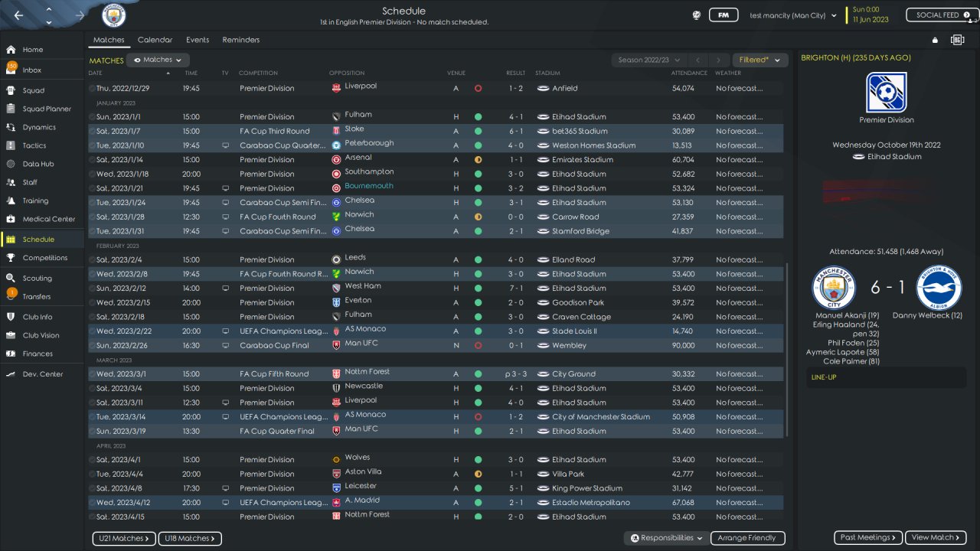980x551 pixels.
Task: Click the West Ham 7 - 1 result
Action: pyautogui.click(x=518, y=289)
